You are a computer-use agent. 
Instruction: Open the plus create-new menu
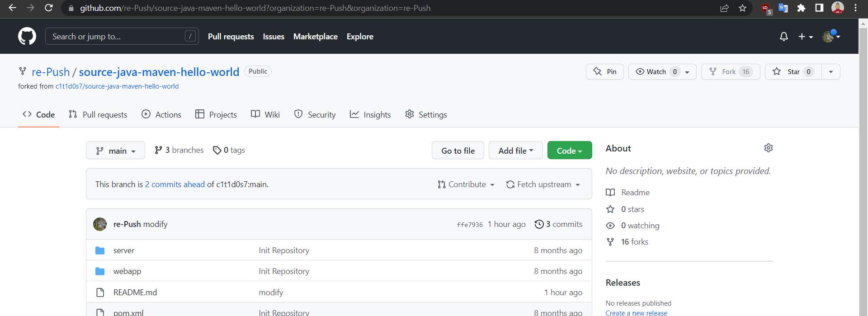pos(806,37)
